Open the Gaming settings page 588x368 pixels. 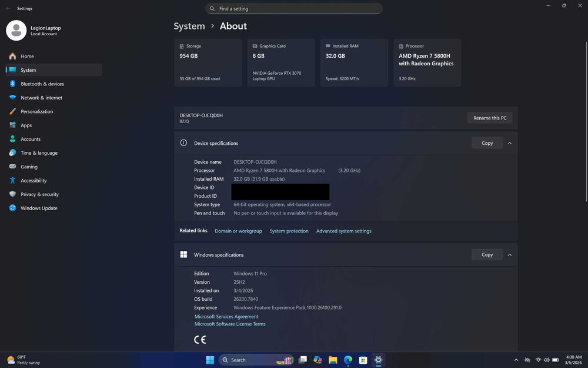click(54, 167)
